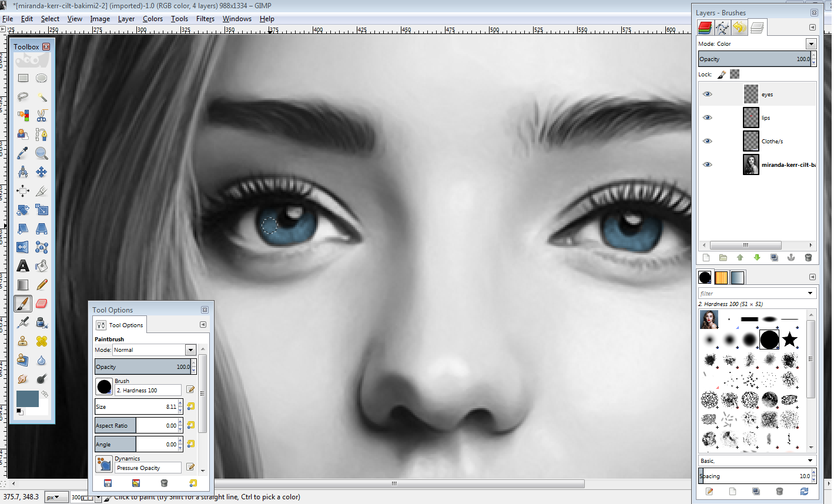Activate the Color Picker tool
834x504 pixels.
click(x=22, y=153)
